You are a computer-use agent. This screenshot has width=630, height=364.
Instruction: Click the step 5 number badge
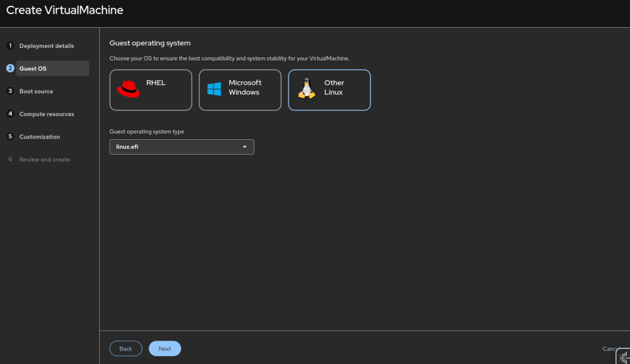point(10,137)
